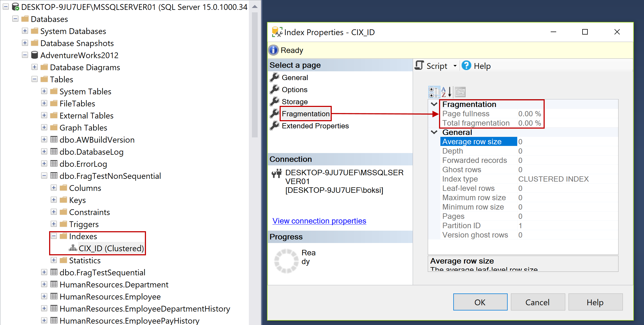
Task: Open the Storage page
Action: point(294,102)
